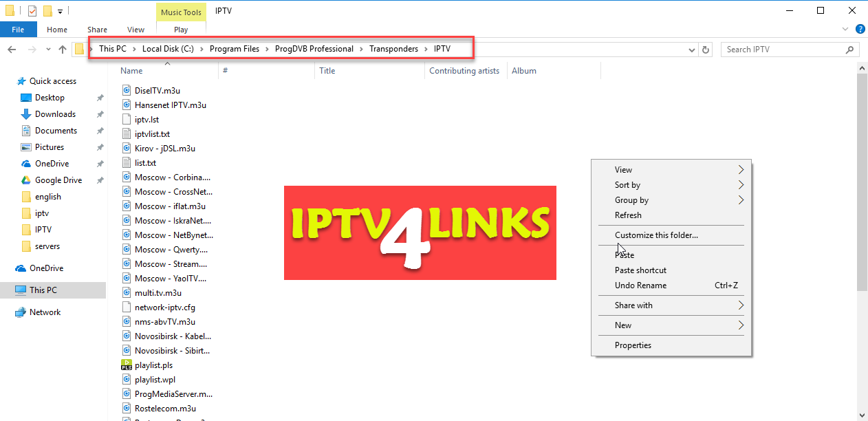Open the View submenu in context menu

(x=671, y=169)
